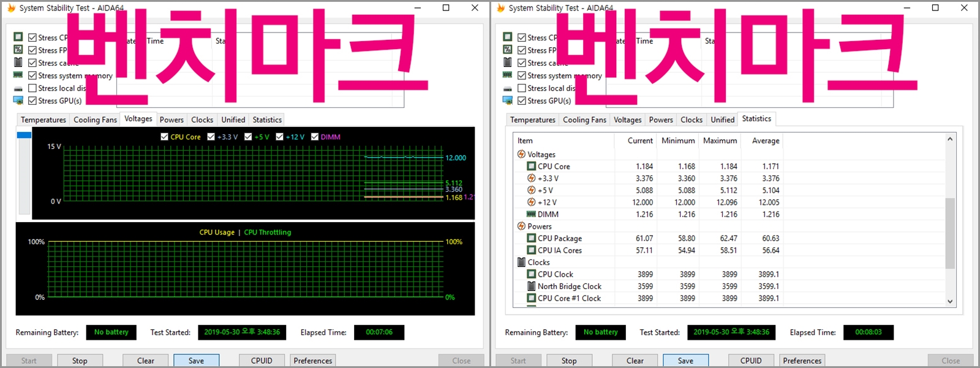Toggle Stress GPU(s) checkbox in left window
Image resolution: width=980 pixels, height=368 pixels.
pos(32,101)
